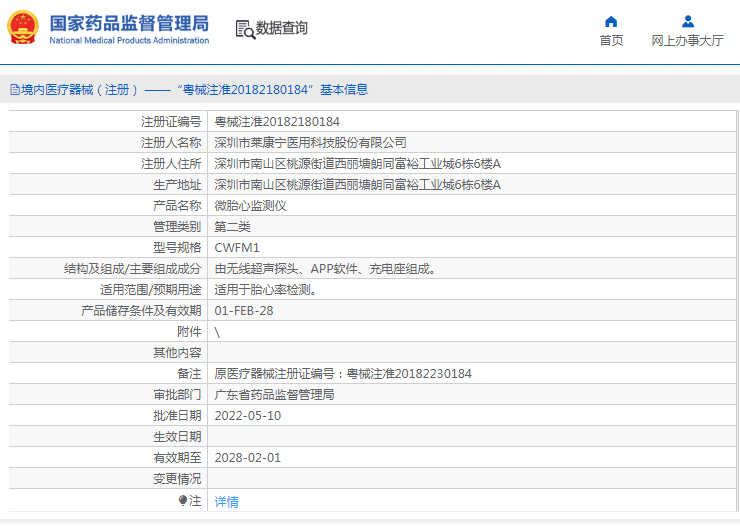This screenshot has width=740, height=532.
Task: Click registrant name 深圳市莱康宁医用科技股份有限公司
Action: coord(311,143)
